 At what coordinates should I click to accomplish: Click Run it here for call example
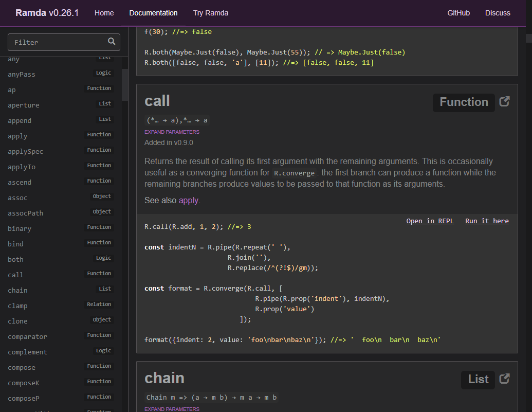coord(487,221)
